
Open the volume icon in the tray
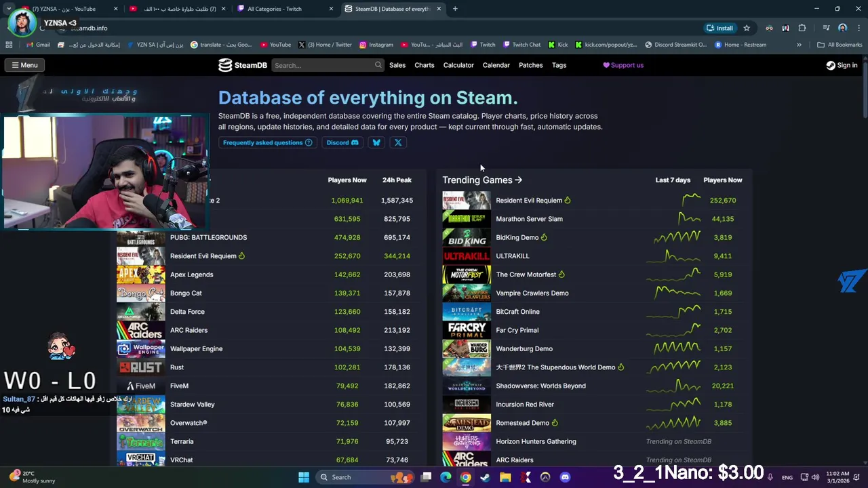point(815,477)
